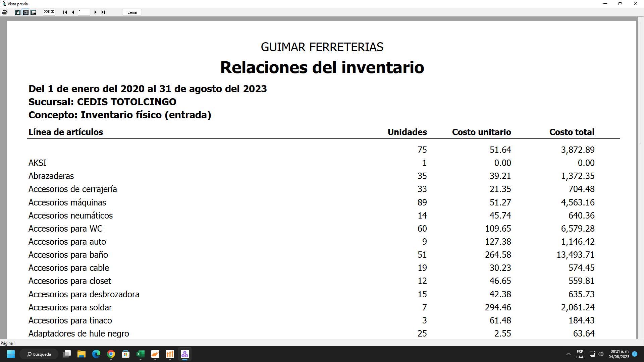Open the ESP LAA language selector
The image size is (644, 362).
[580, 354]
